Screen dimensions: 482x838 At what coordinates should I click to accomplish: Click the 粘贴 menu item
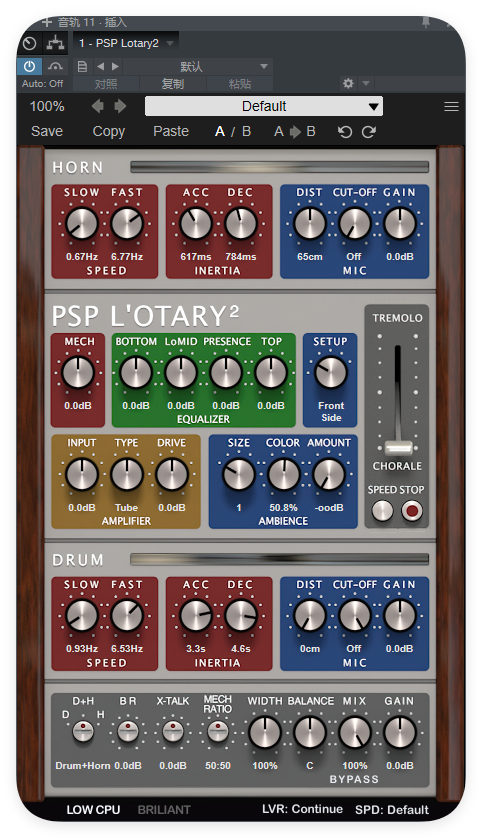239,84
